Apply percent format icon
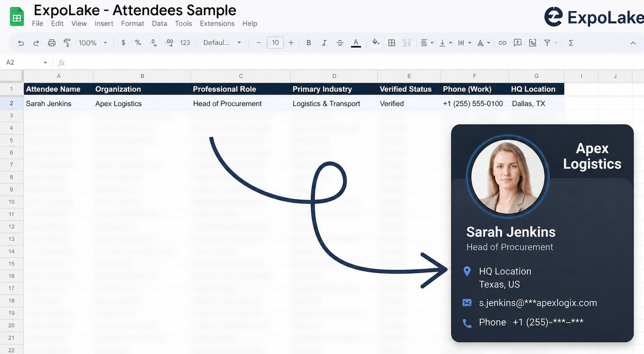 click(138, 43)
